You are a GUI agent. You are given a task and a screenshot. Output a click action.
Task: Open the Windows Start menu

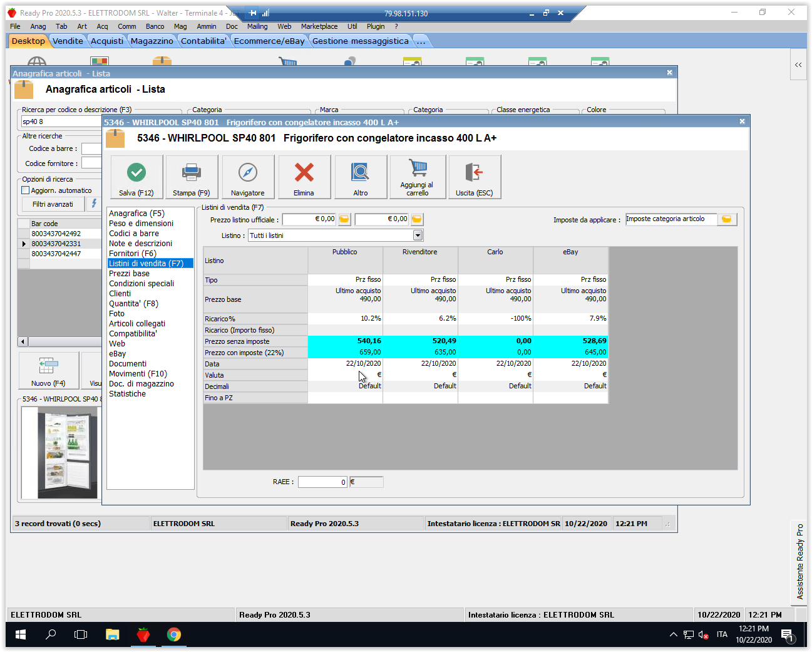(x=21, y=634)
